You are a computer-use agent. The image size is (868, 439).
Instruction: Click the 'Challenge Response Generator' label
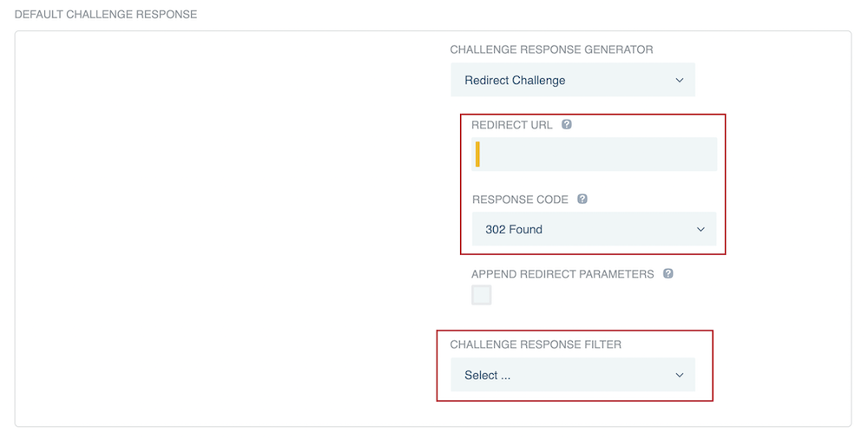coord(551,49)
